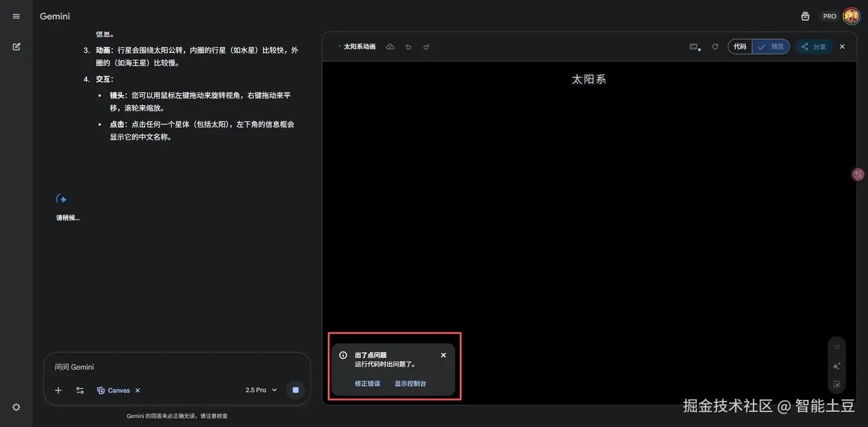Remove the Canvas chip with its X
868x427 pixels.
137,390
